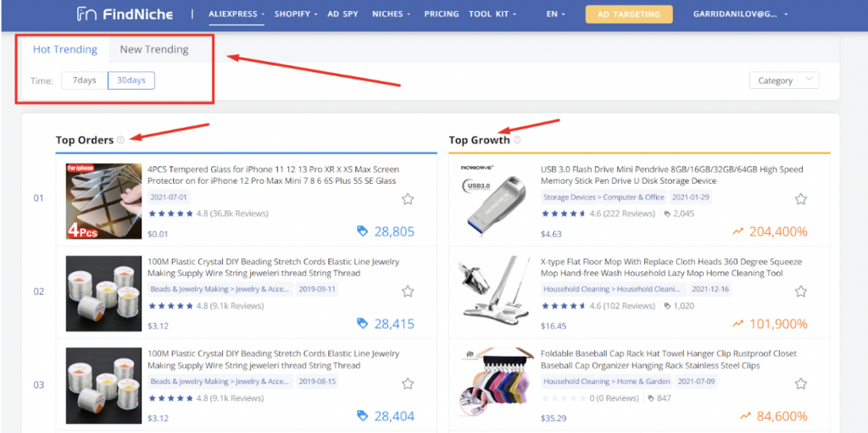The height and width of the screenshot is (433, 868).
Task: Click the 4.8 (36.8k Reviews) rating
Action: click(x=209, y=214)
